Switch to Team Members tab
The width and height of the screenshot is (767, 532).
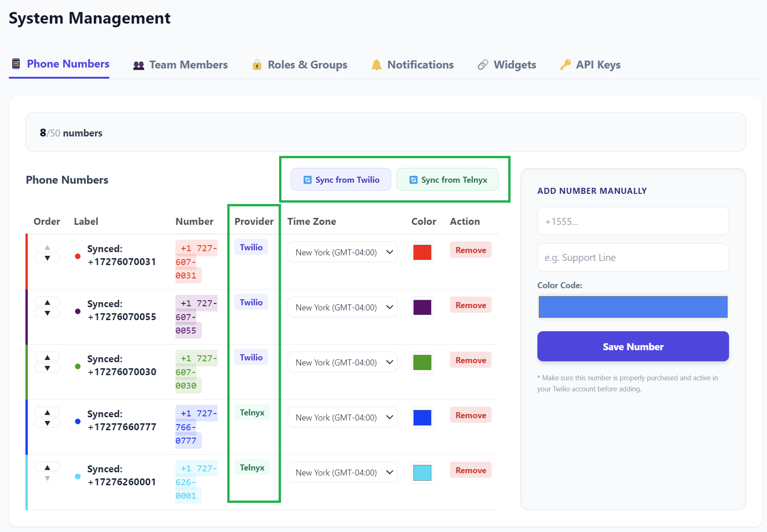181,65
